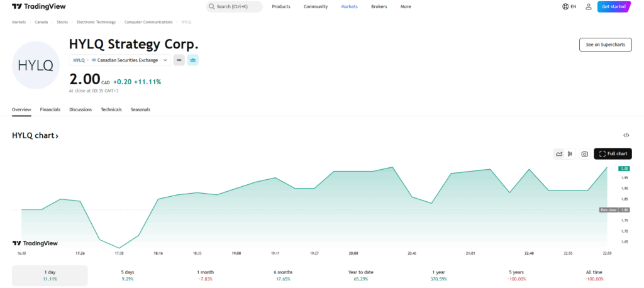
Task: Click the +0.20 +11.11% change value
Action: (x=137, y=82)
